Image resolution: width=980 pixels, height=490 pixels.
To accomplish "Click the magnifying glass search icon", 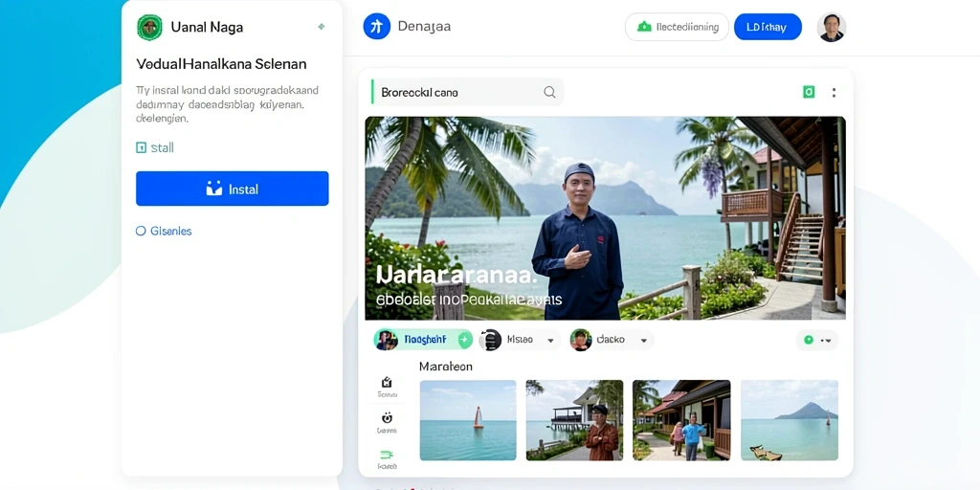I will pos(549,92).
